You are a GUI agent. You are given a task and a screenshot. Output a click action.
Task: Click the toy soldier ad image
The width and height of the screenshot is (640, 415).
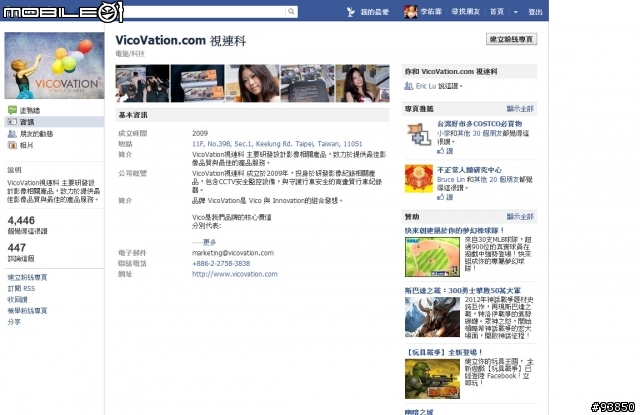click(432, 379)
